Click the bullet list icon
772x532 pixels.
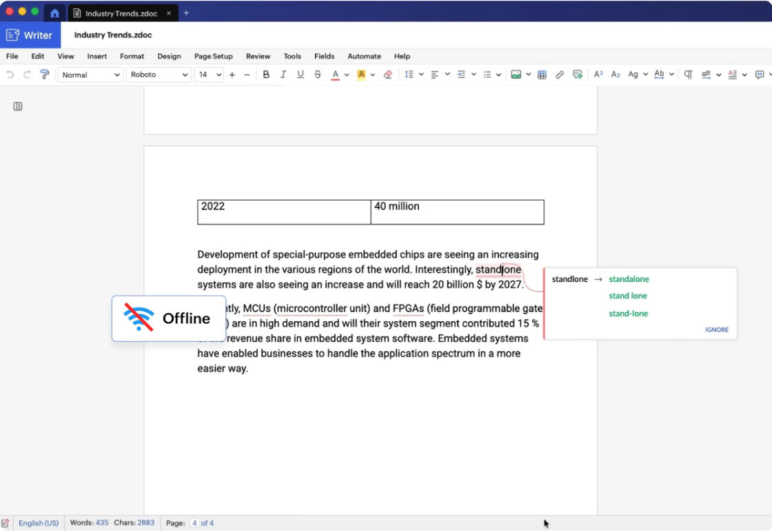[x=487, y=75]
